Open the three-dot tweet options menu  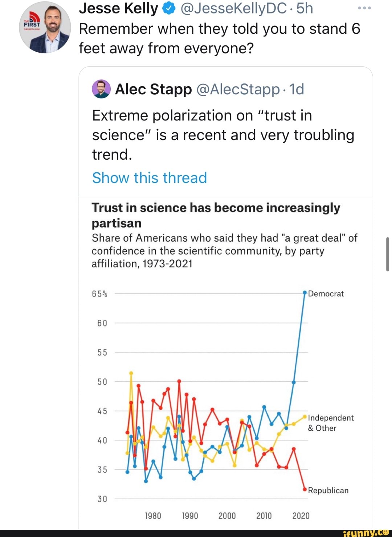click(x=364, y=8)
